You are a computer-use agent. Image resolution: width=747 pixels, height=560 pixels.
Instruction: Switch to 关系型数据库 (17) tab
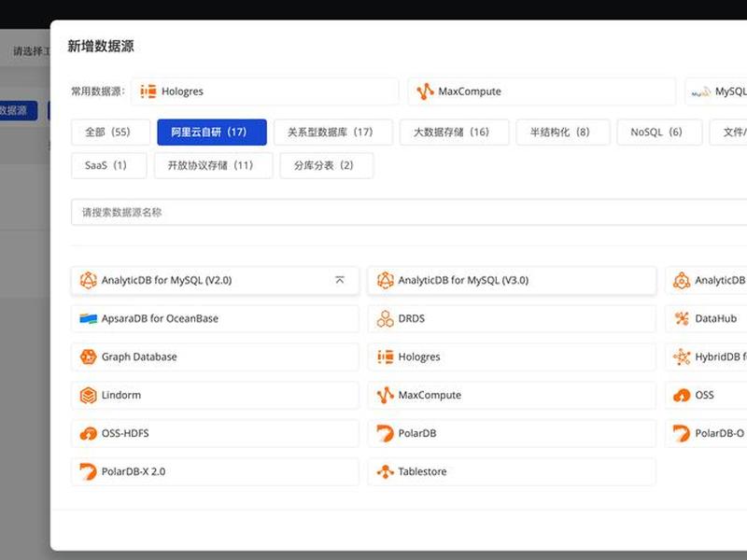tap(333, 132)
